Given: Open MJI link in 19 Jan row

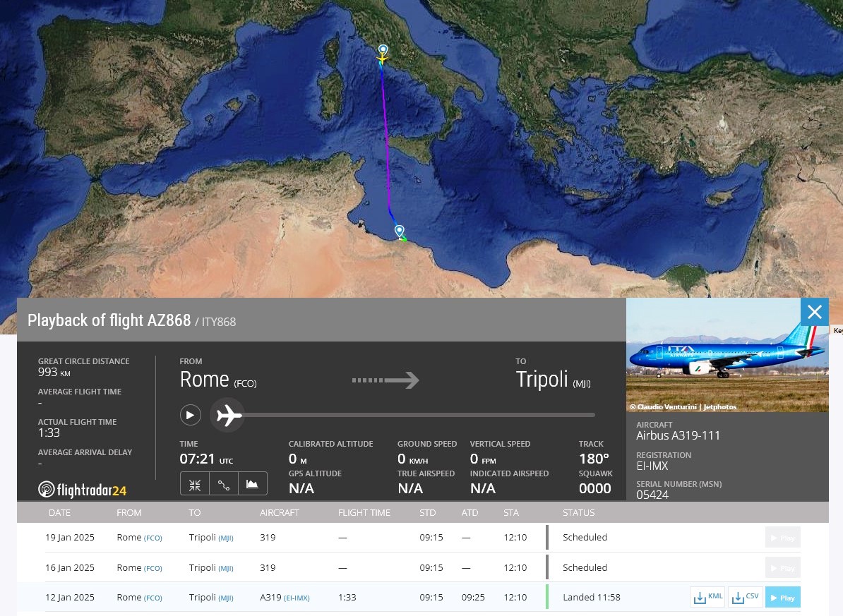Looking at the screenshot, I should point(226,538).
